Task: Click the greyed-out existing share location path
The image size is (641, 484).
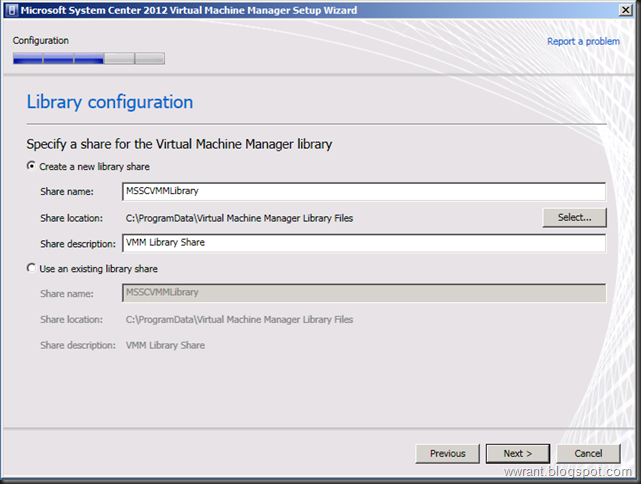Action: [x=238, y=320]
